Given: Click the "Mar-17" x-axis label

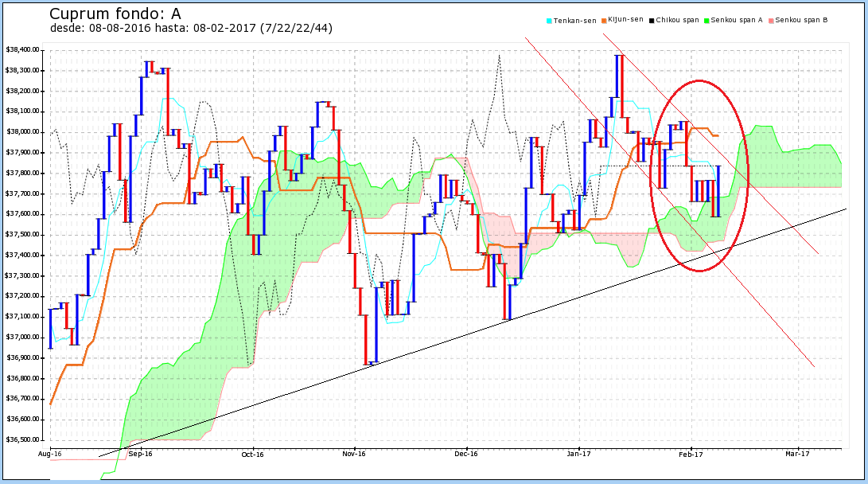Looking at the screenshot, I should (798, 455).
